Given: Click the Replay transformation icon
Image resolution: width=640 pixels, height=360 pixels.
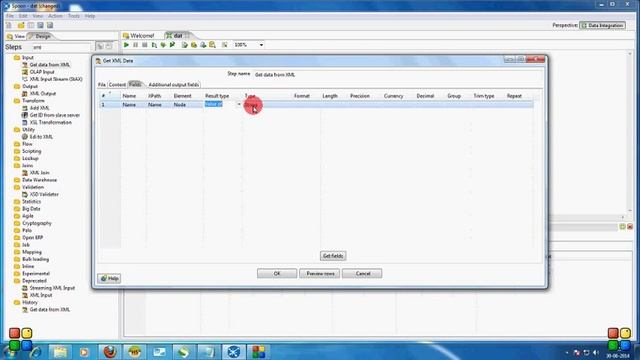Looking at the screenshot, I should [172, 45].
